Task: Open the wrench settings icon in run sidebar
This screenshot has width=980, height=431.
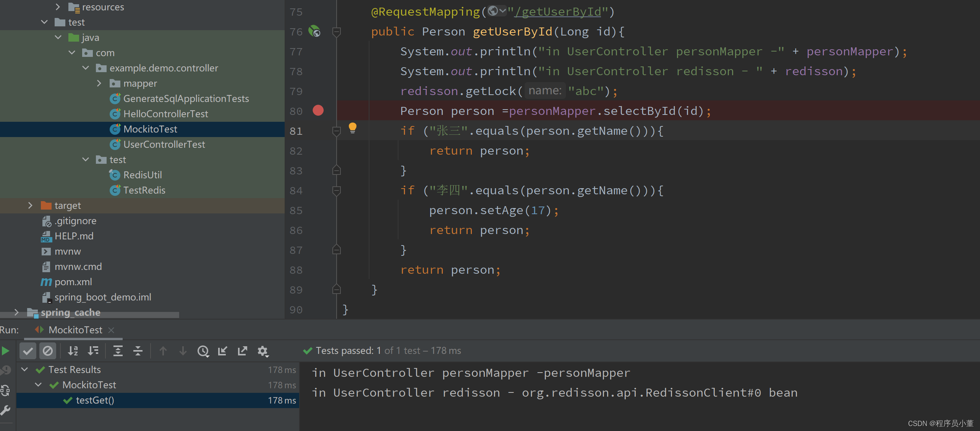Action: pyautogui.click(x=5, y=410)
